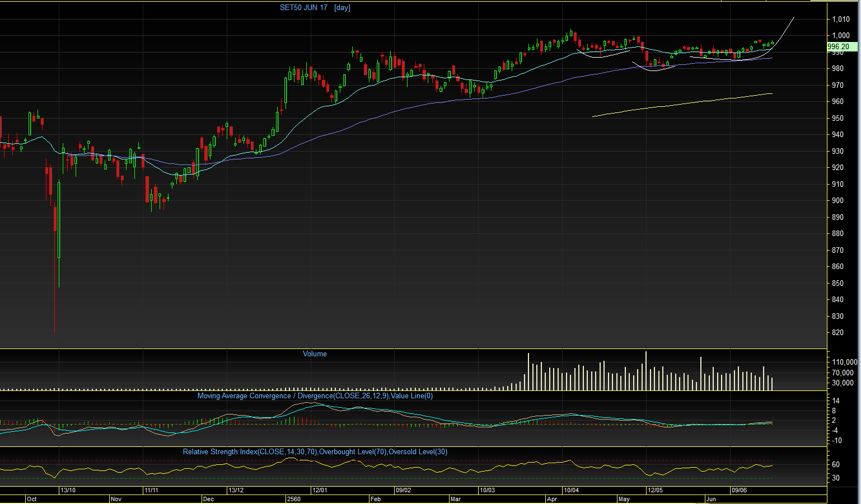This screenshot has height=504, width=861.
Task: Click the 30 value on RSI axis
Action: [835, 478]
